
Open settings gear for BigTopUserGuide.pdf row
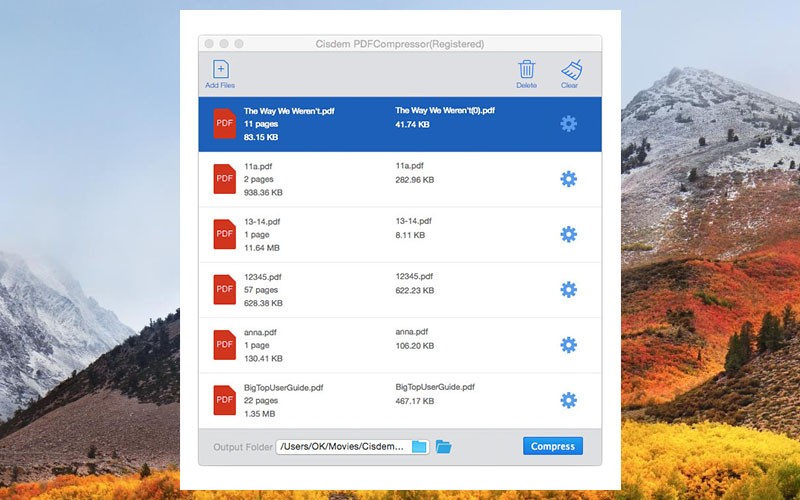tap(568, 400)
